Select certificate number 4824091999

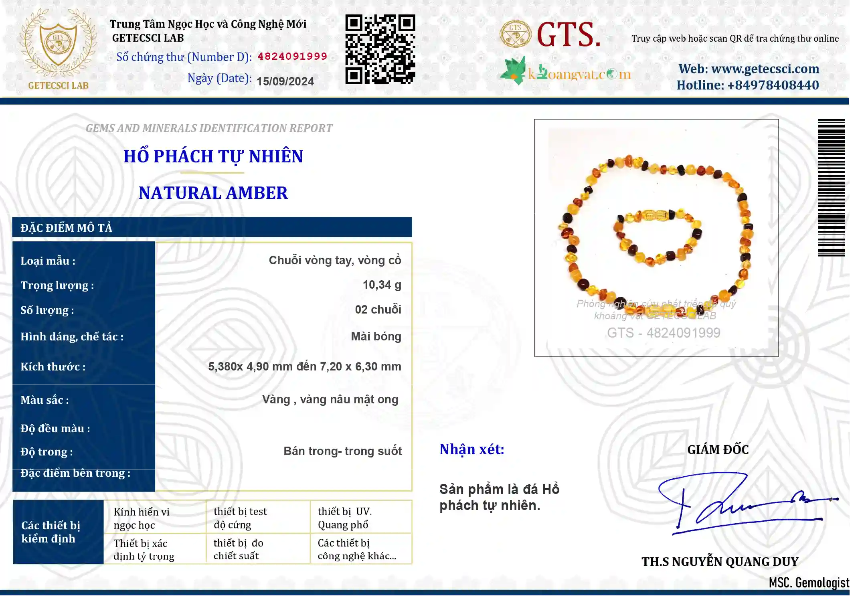(x=292, y=56)
